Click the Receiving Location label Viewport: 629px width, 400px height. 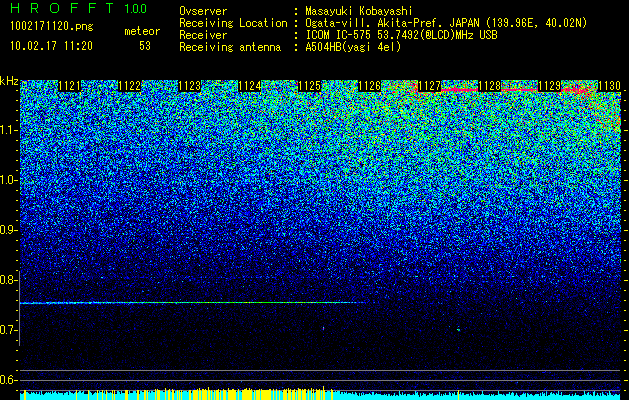tap(233, 23)
